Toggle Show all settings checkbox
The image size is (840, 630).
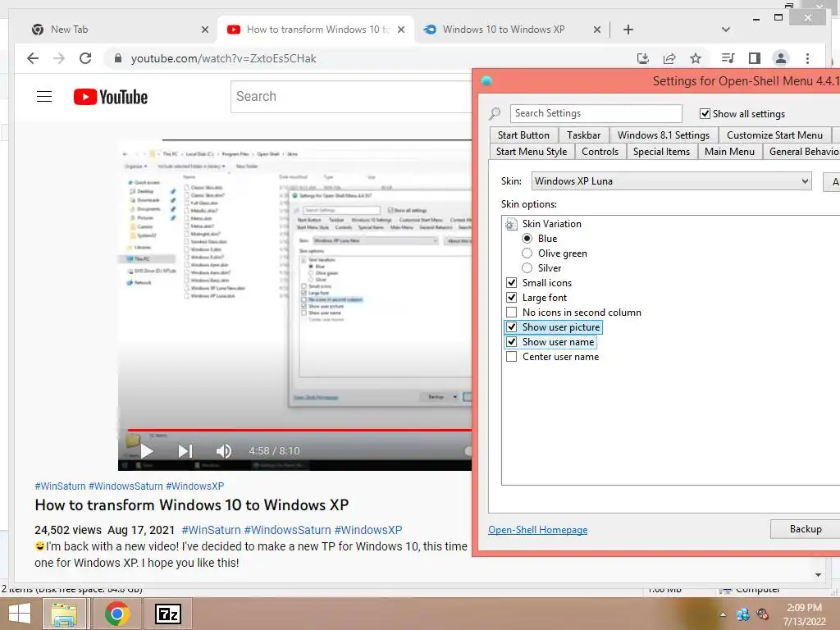(x=705, y=113)
